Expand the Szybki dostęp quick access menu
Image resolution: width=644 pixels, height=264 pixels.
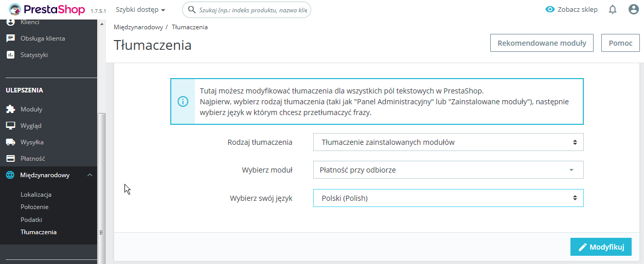pyautogui.click(x=140, y=10)
